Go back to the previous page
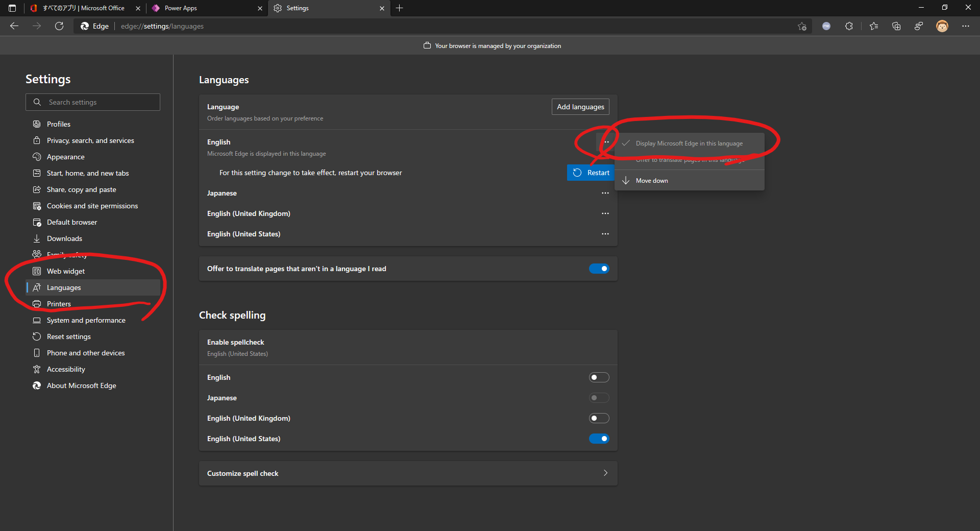The image size is (980, 531). coord(14,26)
